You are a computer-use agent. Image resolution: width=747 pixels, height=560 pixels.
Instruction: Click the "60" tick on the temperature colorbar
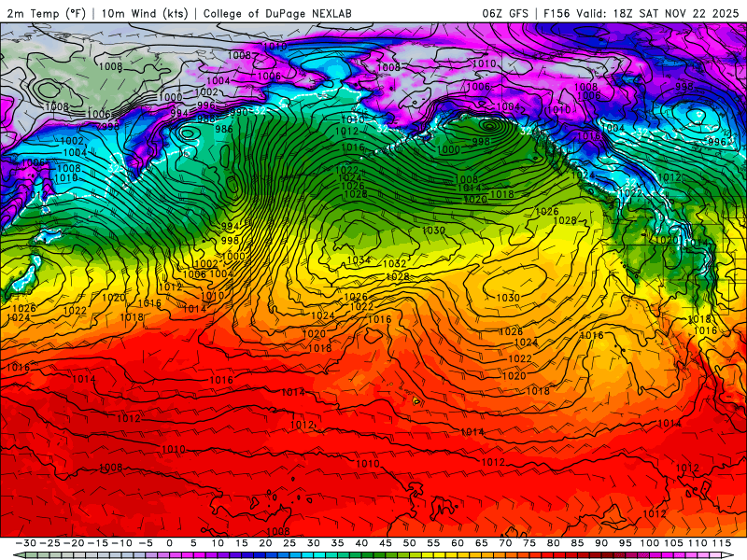click(458, 543)
